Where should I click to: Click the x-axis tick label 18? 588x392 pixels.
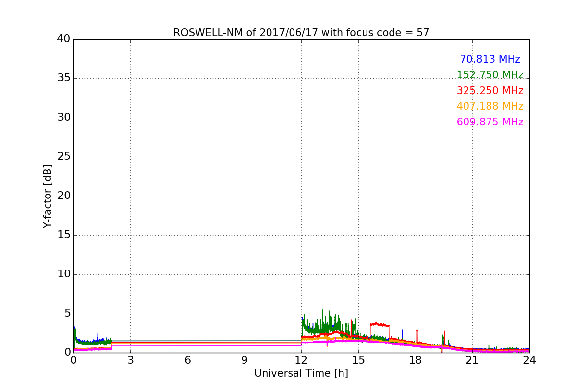tap(416, 360)
